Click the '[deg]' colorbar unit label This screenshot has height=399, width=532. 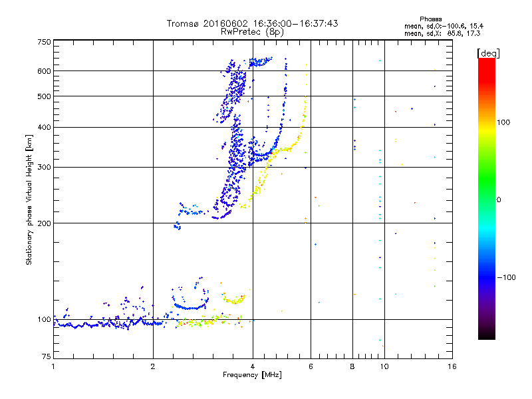(488, 53)
